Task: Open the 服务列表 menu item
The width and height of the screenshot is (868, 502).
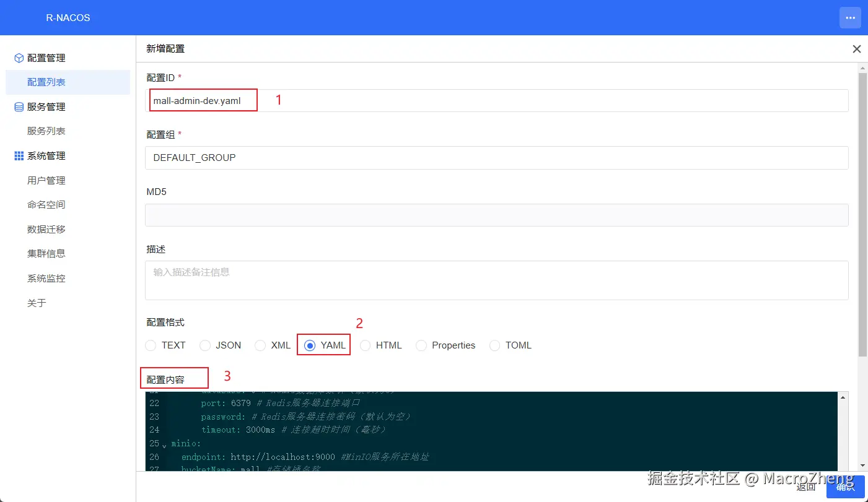Action: pyautogui.click(x=68, y=131)
